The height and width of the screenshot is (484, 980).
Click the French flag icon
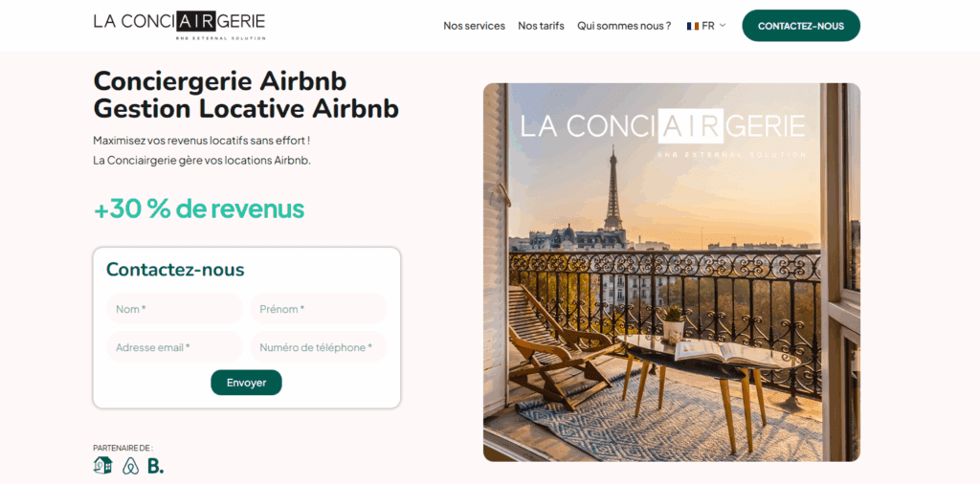(693, 26)
